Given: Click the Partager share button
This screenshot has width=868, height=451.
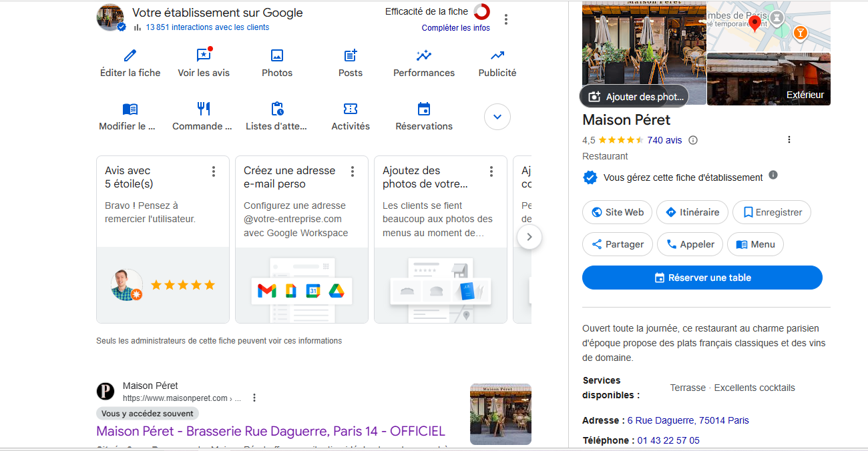Looking at the screenshot, I should [617, 244].
